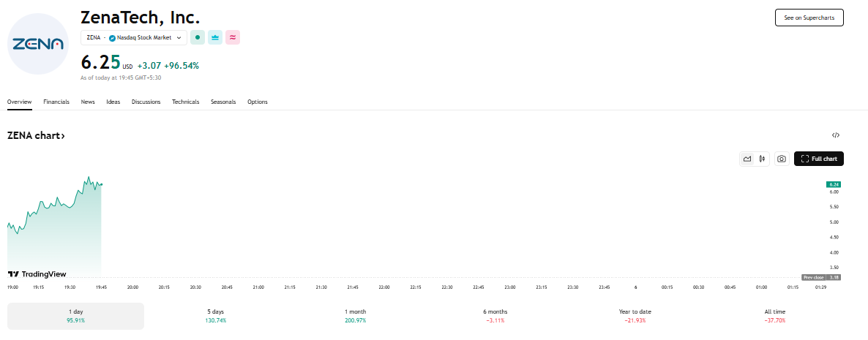
Task: Select the 1 day range
Action: click(75, 316)
